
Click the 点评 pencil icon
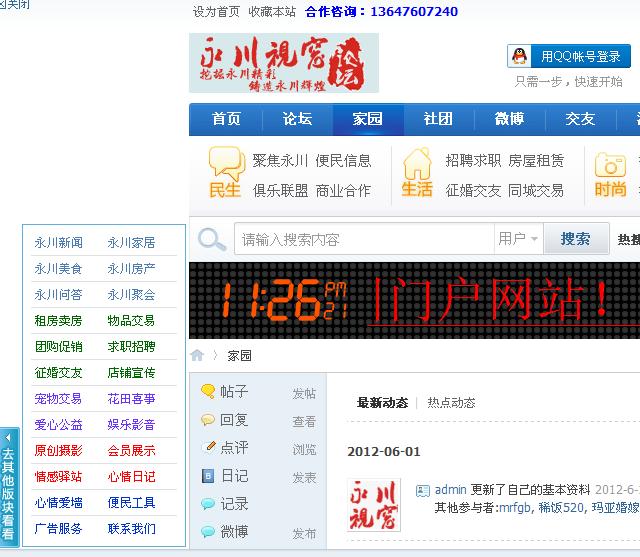click(210, 446)
